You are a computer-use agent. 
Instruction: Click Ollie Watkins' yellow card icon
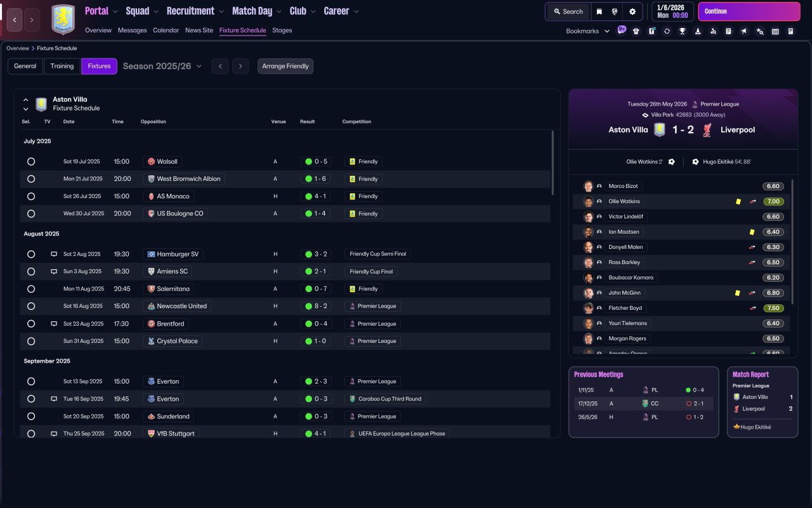click(738, 201)
